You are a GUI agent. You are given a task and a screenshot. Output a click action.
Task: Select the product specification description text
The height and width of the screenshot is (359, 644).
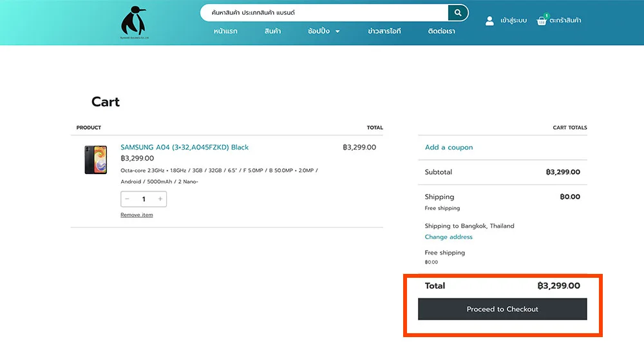click(x=220, y=176)
